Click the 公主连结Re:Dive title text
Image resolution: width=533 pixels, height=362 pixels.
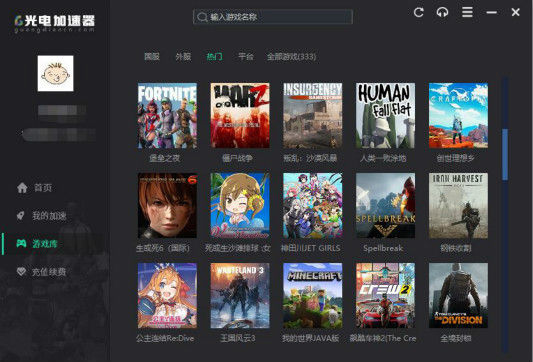point(165,338)
